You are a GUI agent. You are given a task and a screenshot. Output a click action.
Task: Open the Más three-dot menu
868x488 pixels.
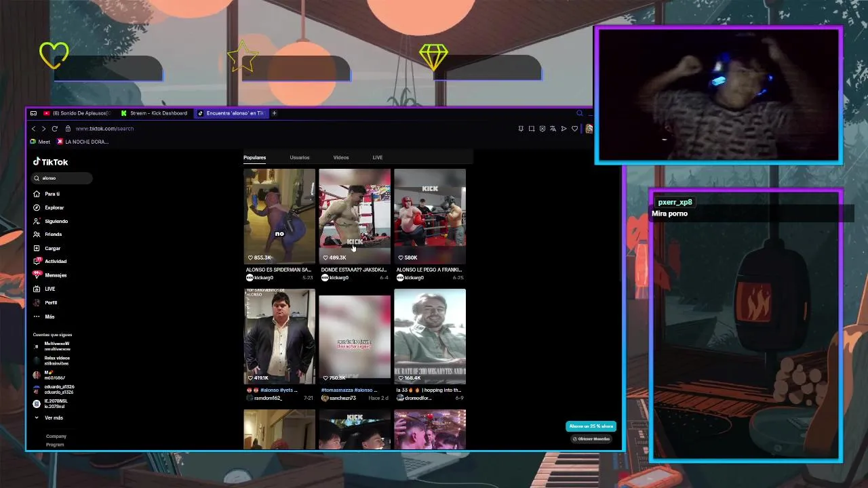(x=44, y=317)
